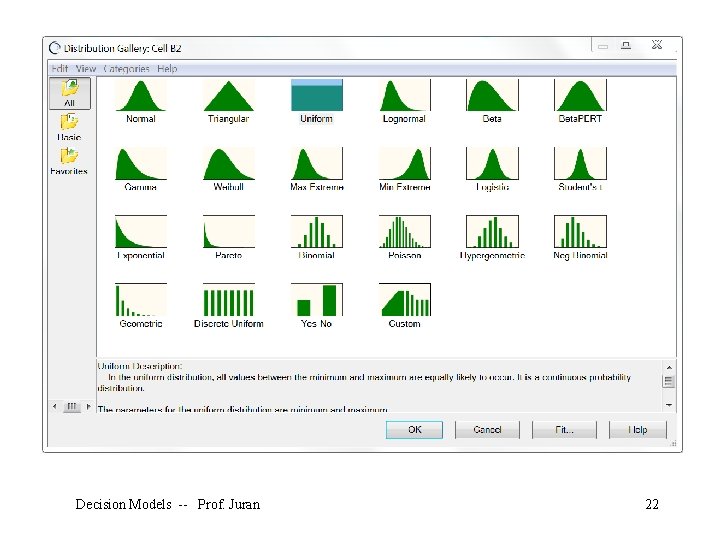
Task: Select the Weibull distribution
Action: 228,163
